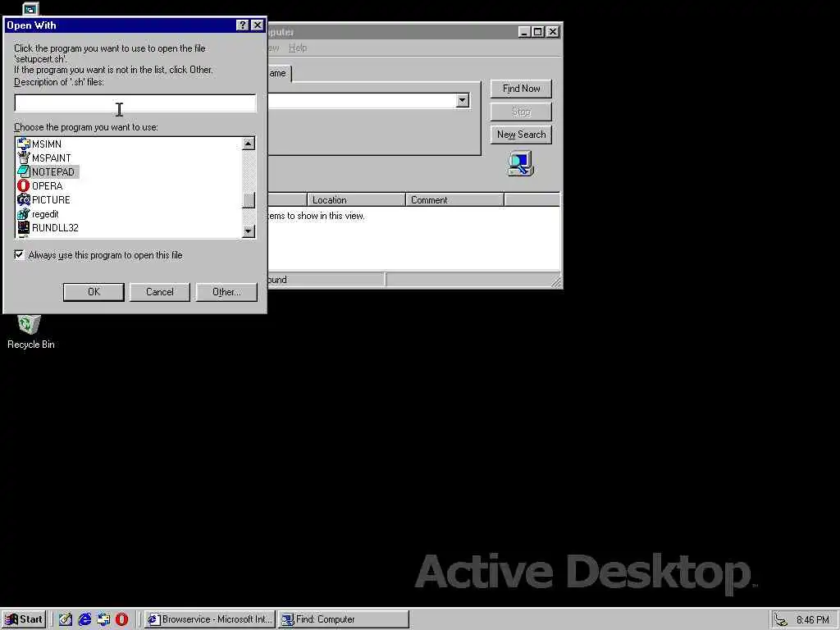Click the Other... button
840x630 pixels.
pyautogui.click(x=226, y=292)
